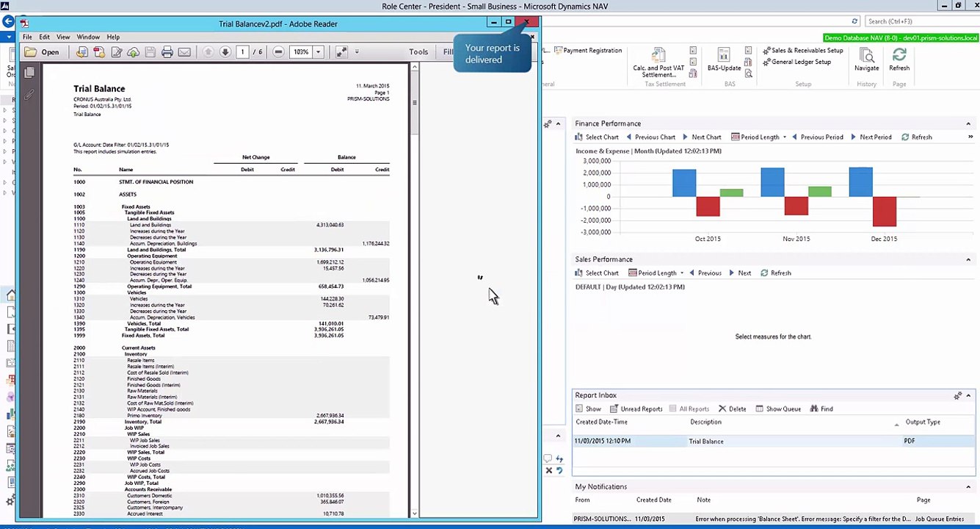
Task: Sort Report Inbox by Created Date-Time column
Action: click(602, 422)
